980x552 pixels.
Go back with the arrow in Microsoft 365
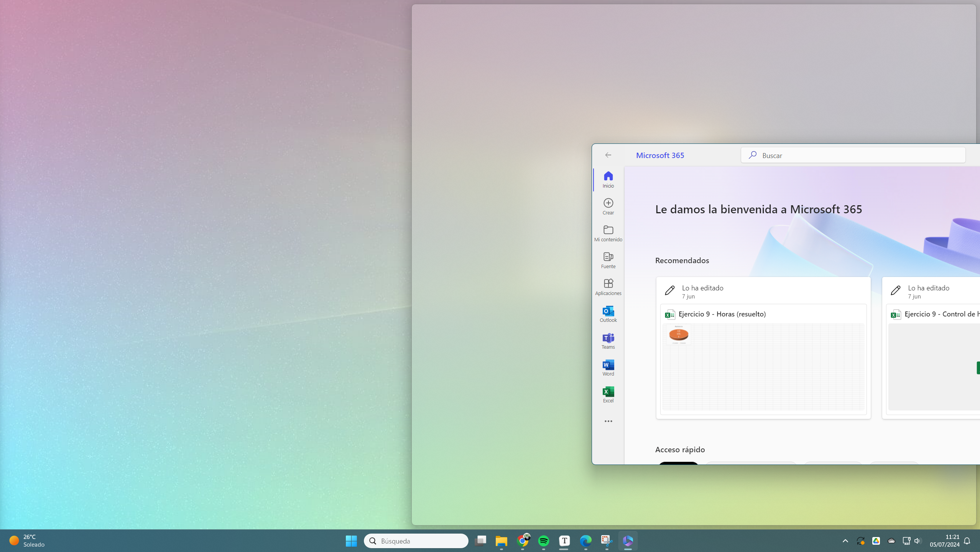point(608,155)
